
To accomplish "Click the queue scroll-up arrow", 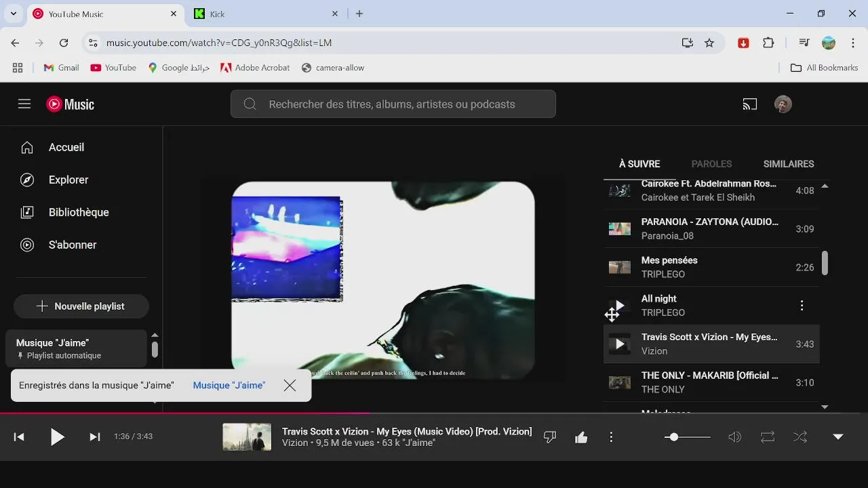I will point(825,186).
